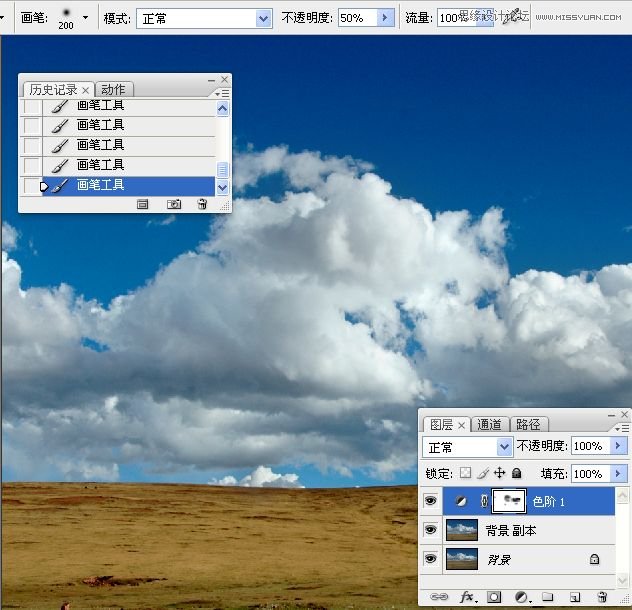Click Layers panel scroll down arrow
This screenshot has height=610, width=632.
coord(622,580)
